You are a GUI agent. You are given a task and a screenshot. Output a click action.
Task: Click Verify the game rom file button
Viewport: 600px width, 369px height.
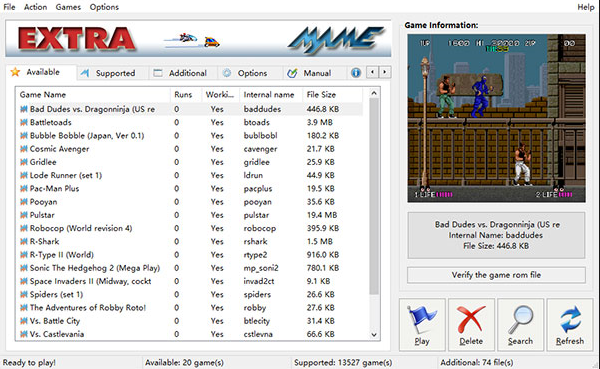(x=496, y=275)
